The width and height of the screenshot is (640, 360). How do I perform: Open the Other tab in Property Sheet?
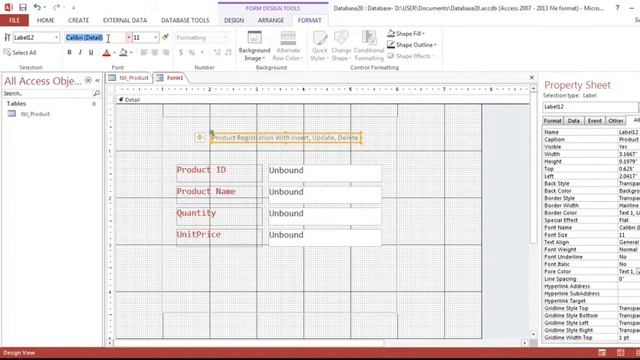[x=616, y=121]
